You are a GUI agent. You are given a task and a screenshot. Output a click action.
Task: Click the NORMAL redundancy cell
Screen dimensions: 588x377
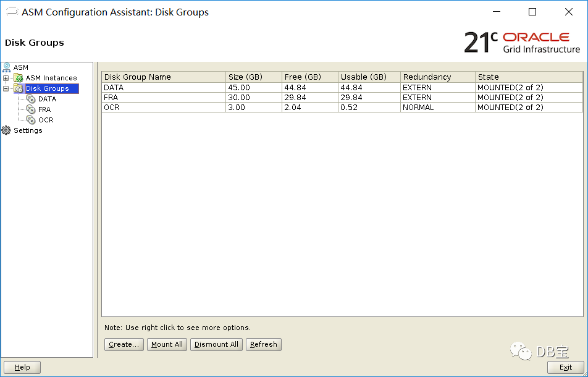click(x=438, y=107)
